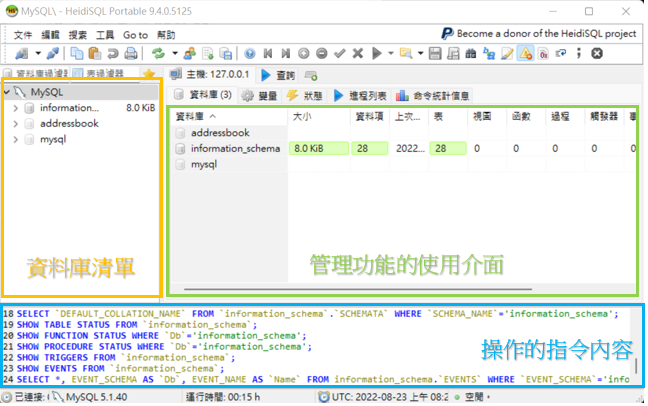Click the new query tab icon
The width and height of the screenshot is (648, 406).
311,75
